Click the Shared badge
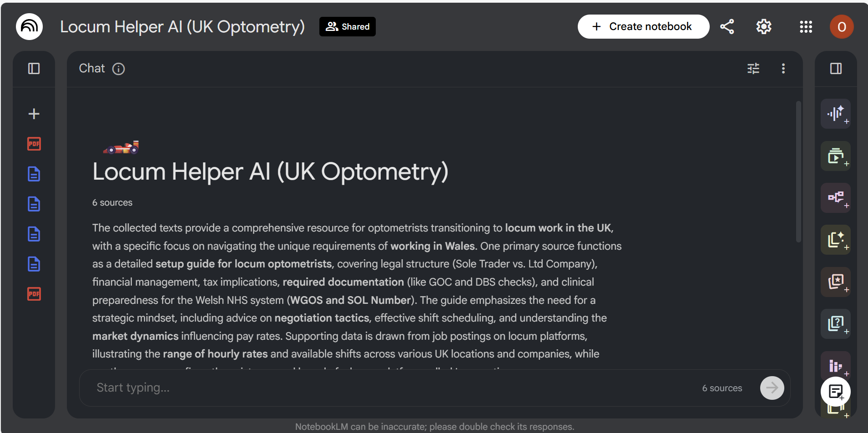Screen dimensions: 868x433 tap(347, 26)
